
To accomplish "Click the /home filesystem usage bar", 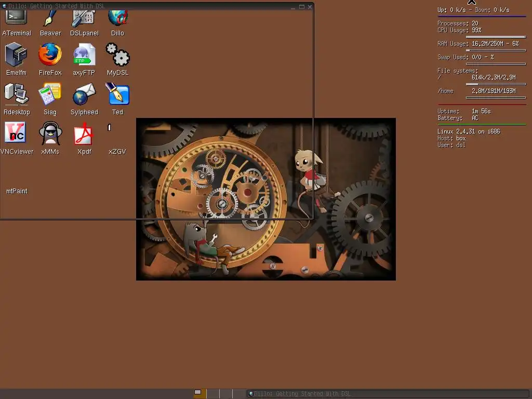I will point(496,98).
